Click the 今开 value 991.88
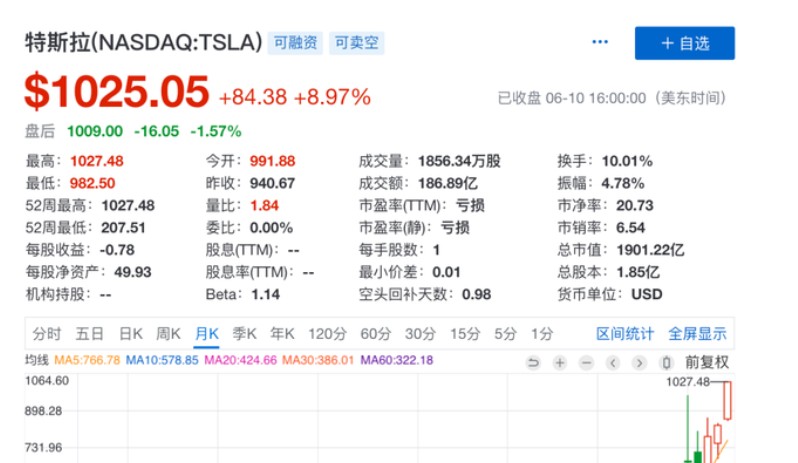Image resolution: width=798 pixels, height=463 pixels. pos(272,161)
